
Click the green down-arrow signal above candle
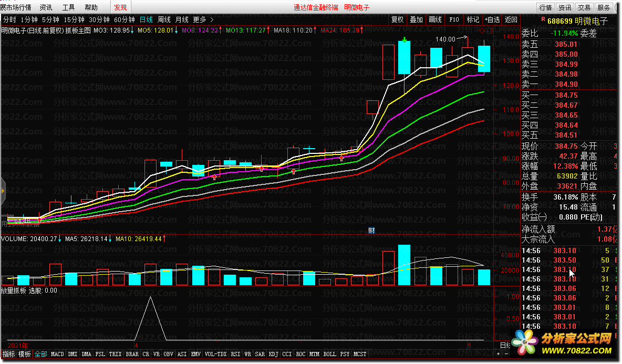[404, 39]
